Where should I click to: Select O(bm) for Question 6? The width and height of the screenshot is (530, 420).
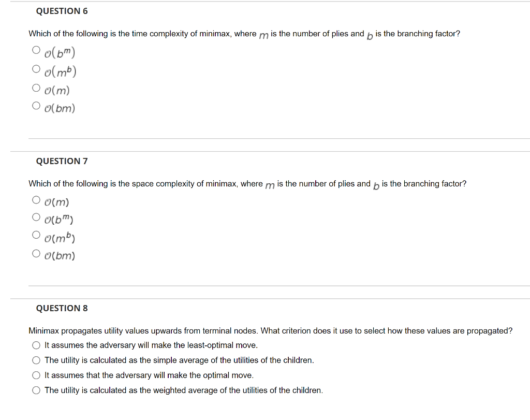(x=36, y=105)
